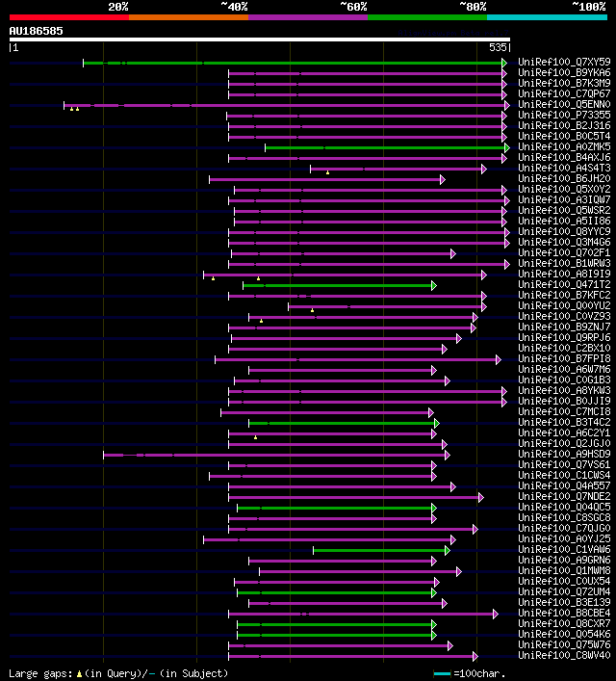Click the green alignment bar for Q7XY59
The image size is (616, 681).
click(294, 63)
